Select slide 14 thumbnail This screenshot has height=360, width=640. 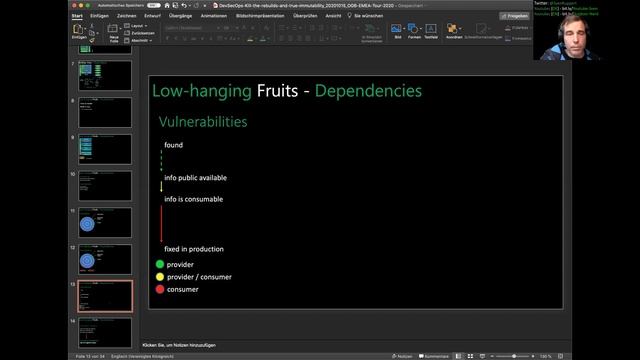click(x=105, y=333)
